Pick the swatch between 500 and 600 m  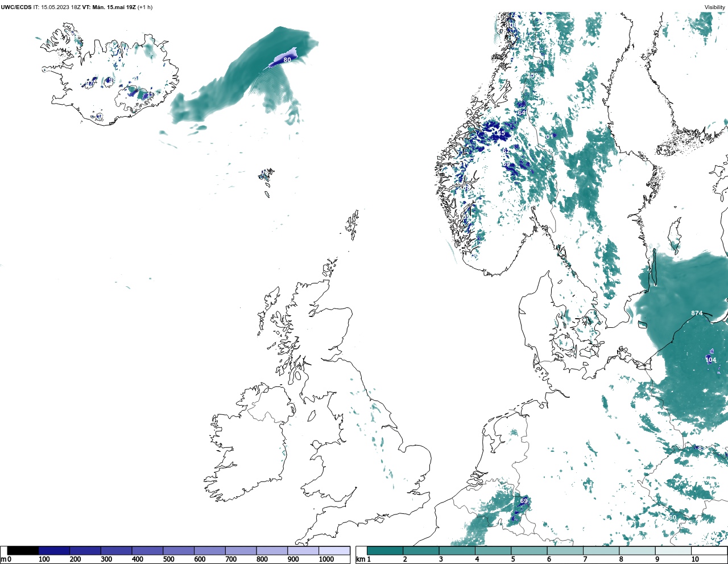pos(179,551)
